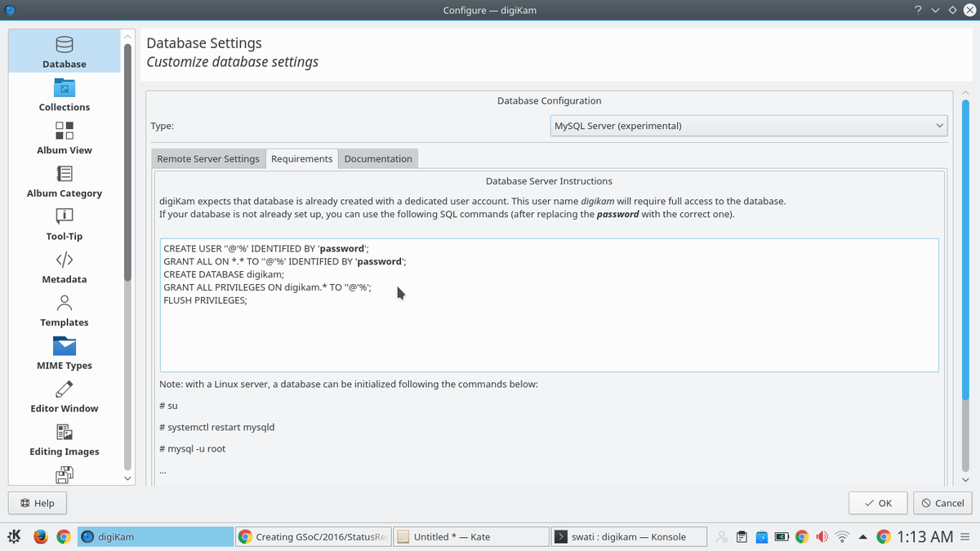Viewport: 980px width, 551px height.
Task: Open MIME Types settings
Action: 65,353
